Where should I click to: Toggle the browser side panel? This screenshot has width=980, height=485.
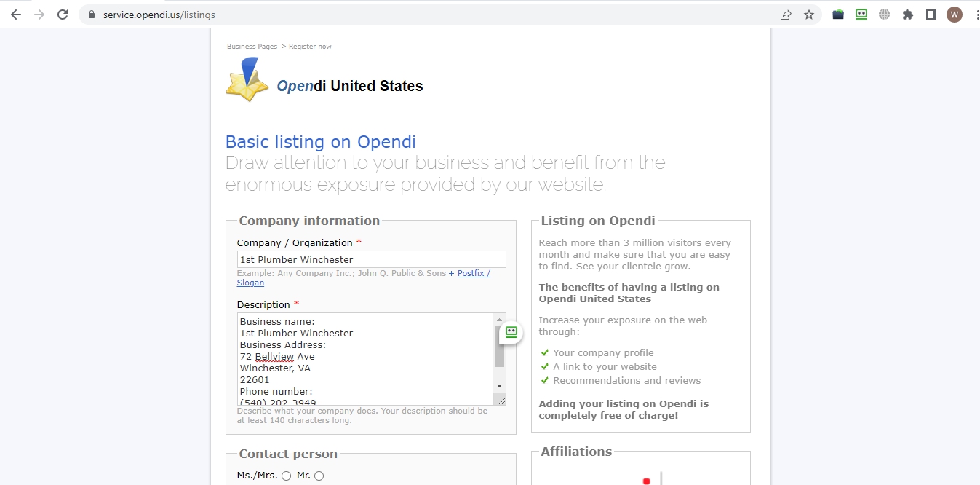tap(931, 15)
